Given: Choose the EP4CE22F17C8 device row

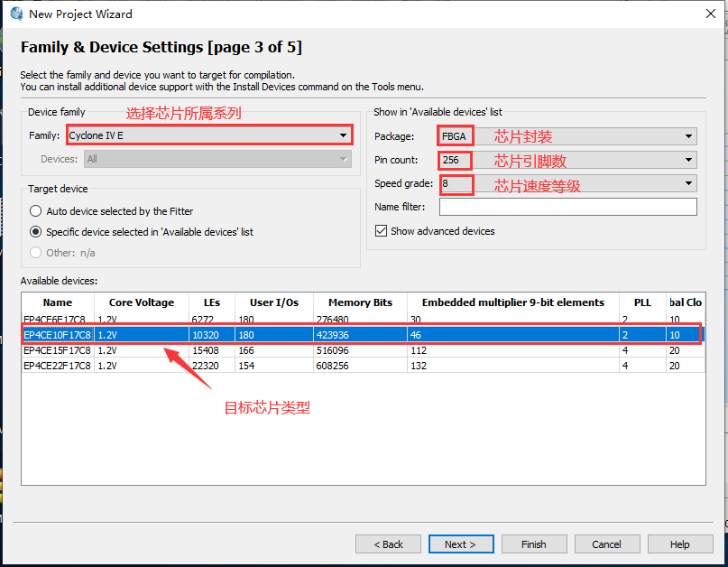Looking at the screenshot, I should [57, 365].
